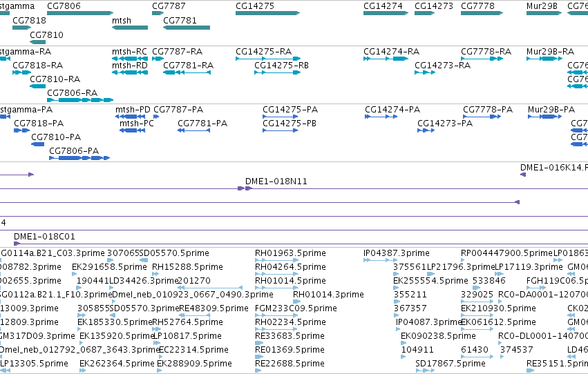Select the IP04387.3prime EST
The width and height of the screenshot is (588, 374).
coord(380,260)
